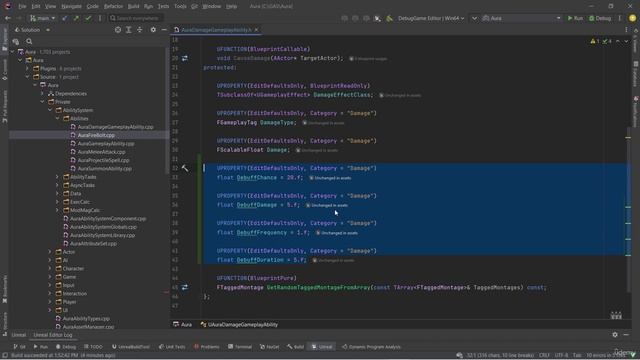Switch to the Unreal Editor Log tab
Screen dimensions: 640x360
coord(53,335)
